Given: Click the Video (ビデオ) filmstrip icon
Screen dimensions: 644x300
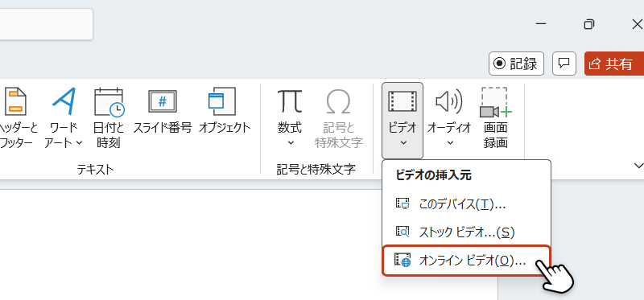Looking at the screenshot, I should tap(402, 101).
